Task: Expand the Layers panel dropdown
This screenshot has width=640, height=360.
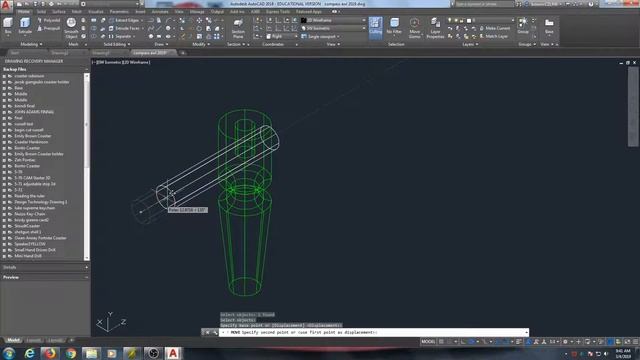Action: (471, 44)
